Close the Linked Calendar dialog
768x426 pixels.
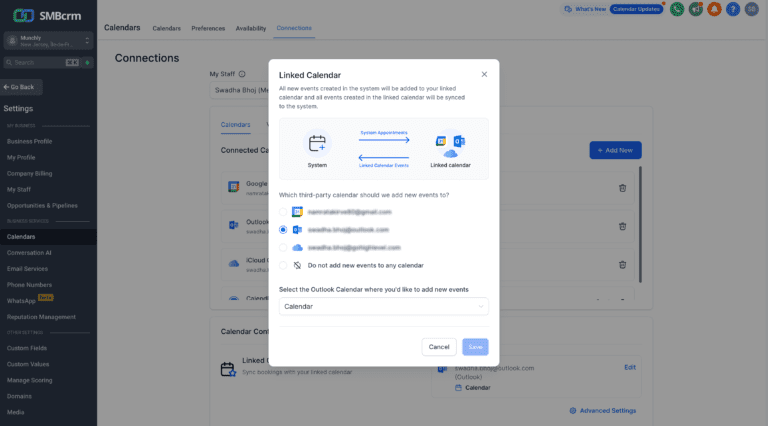[x=484, y=74]
